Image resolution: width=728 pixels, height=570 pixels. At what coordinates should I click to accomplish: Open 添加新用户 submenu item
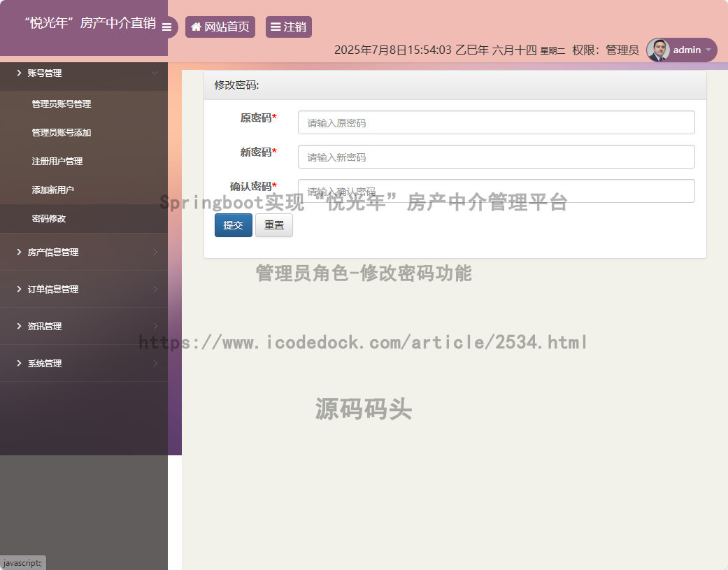coord(53,190)
